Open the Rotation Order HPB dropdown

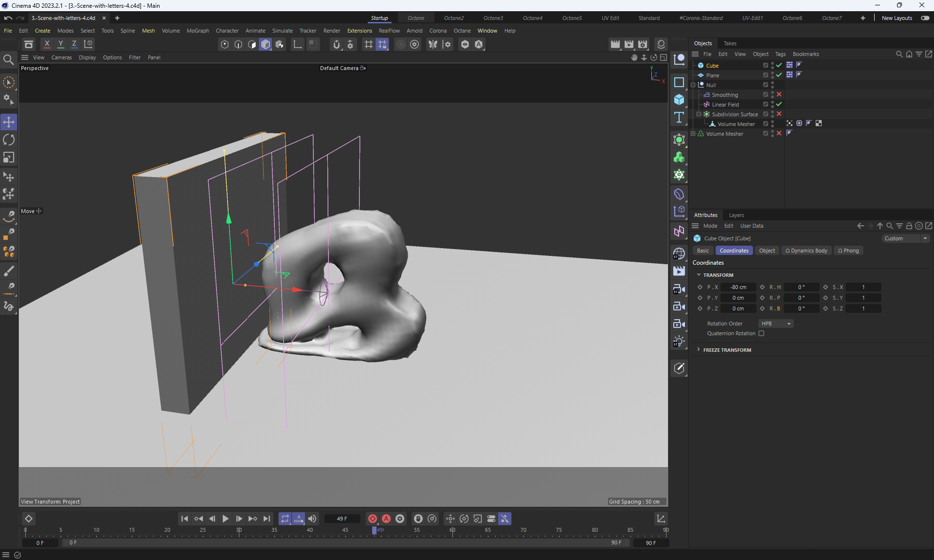pos(775,324)
